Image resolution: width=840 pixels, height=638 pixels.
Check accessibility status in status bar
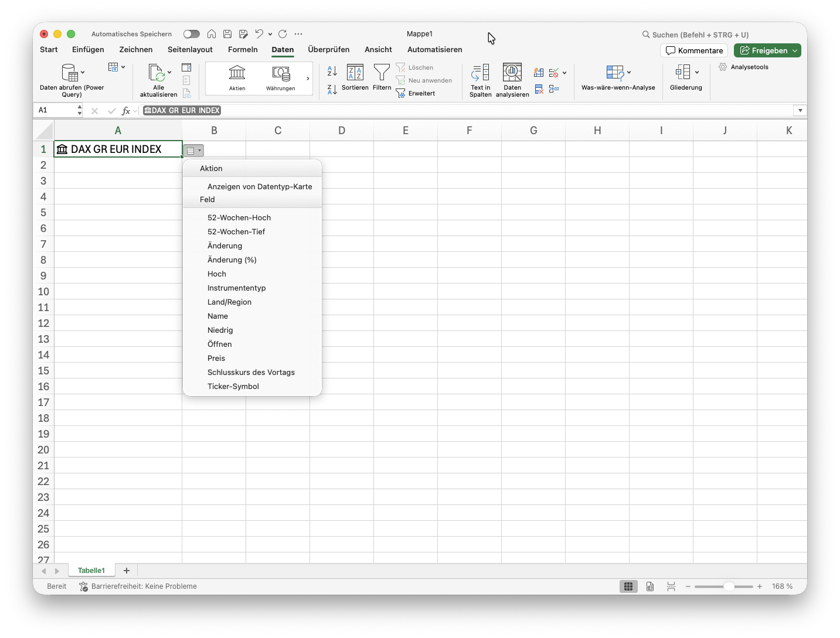coord(138,586)
